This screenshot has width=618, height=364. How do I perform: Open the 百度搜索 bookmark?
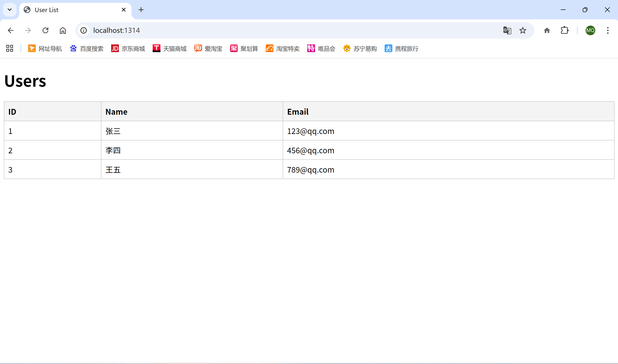click(x=87, y=49)
